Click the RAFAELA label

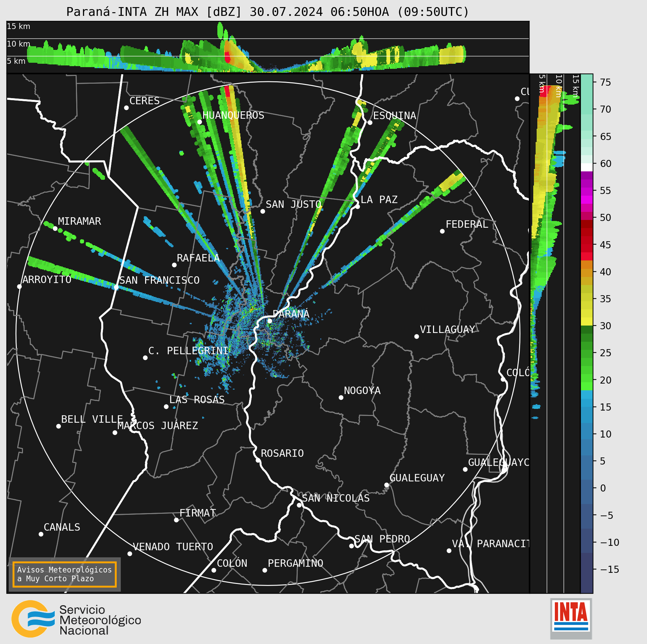pos(198,258)
